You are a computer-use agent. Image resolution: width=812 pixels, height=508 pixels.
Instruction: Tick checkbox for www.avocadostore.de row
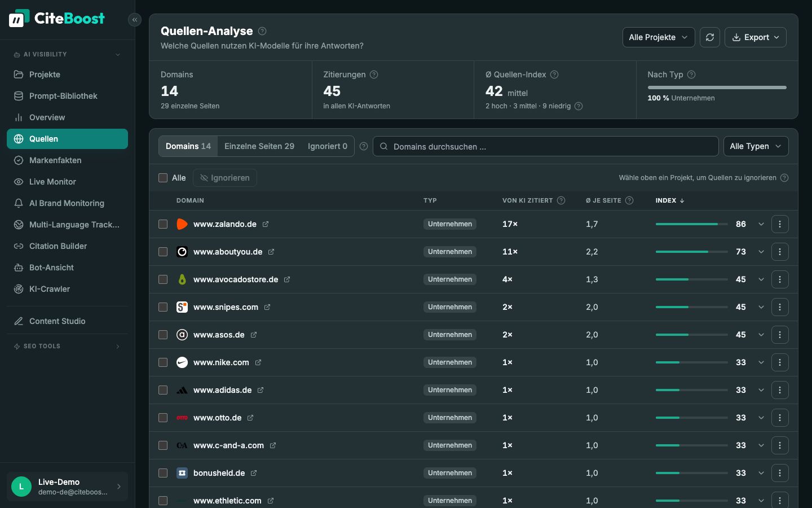[163, 279]
